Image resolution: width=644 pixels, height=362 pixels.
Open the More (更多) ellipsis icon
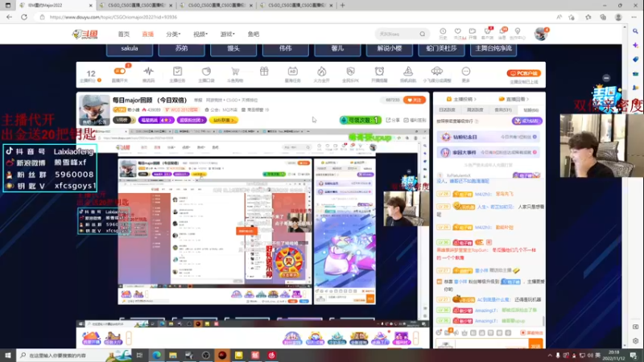coord(466,72)
